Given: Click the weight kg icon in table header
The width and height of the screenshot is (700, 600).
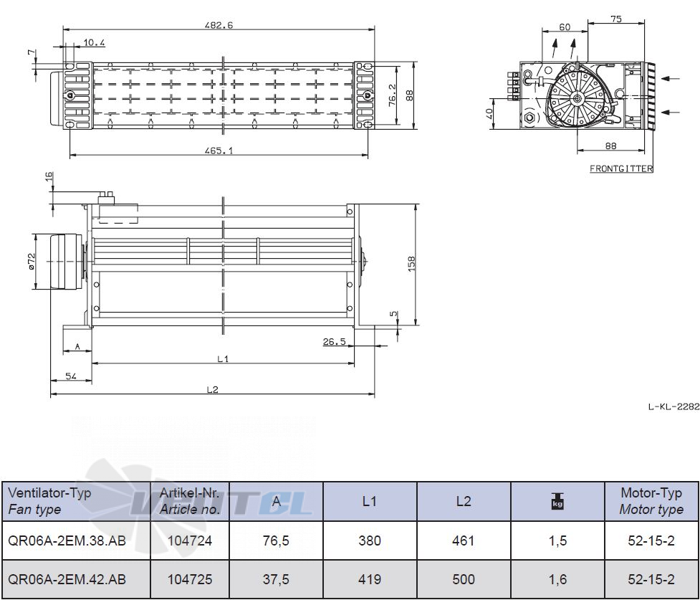Looking at the screenshot, I should (557, 501).
